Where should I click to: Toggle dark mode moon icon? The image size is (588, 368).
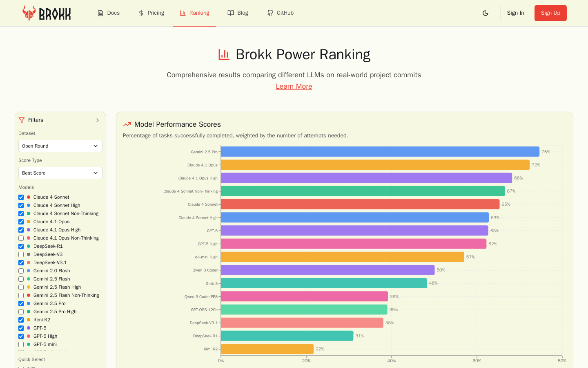point(486,13)
